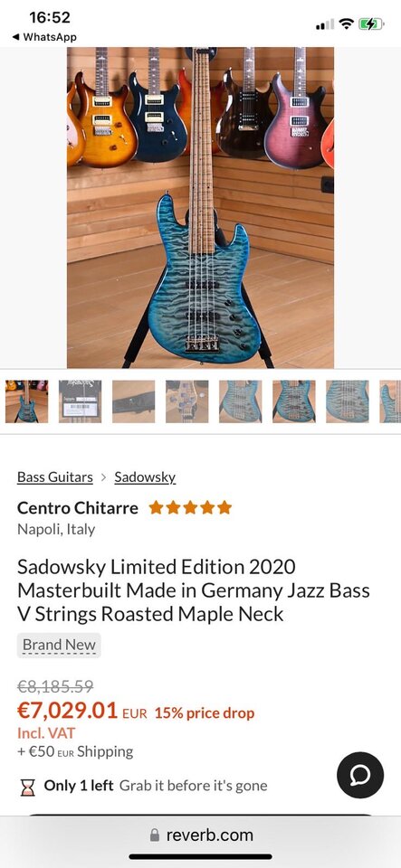Open the Sadowsky brand breadcrumb link
The width and height of the screenshot is (401, 868).
[x=145, y=477]
